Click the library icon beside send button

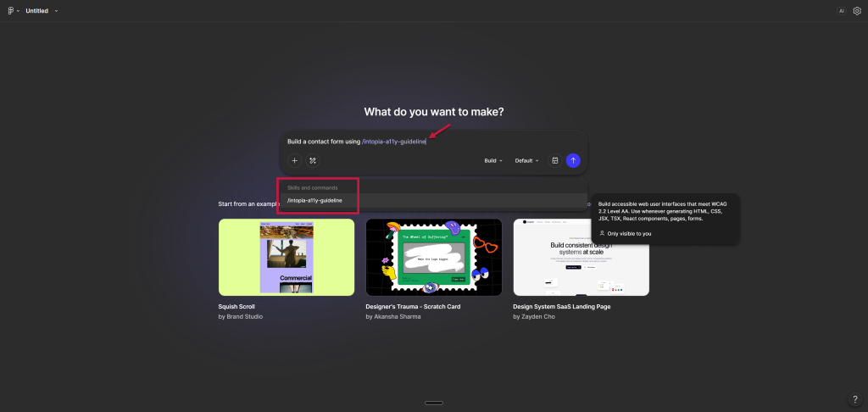pos(555,160)
